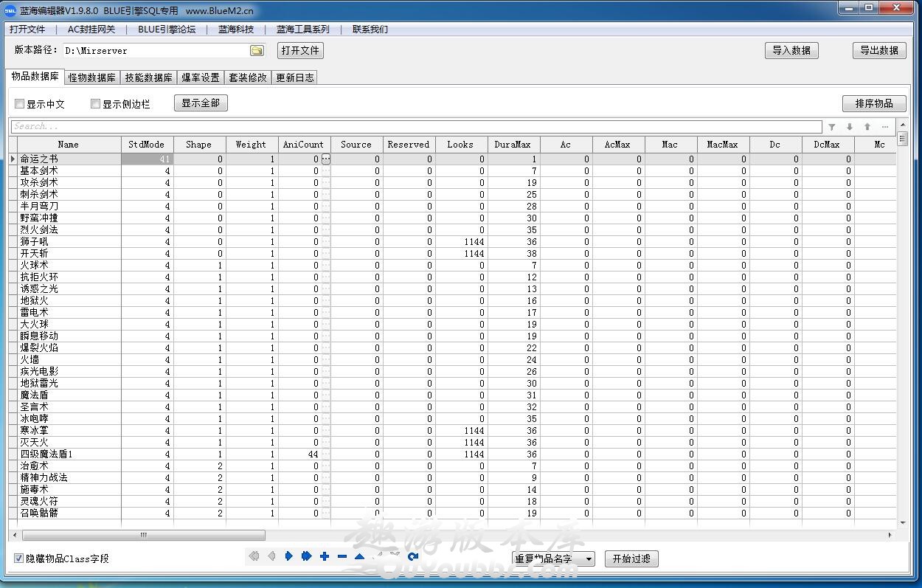
Task: Switch to the 怪物数据库 tab
Action: point(92,77)
